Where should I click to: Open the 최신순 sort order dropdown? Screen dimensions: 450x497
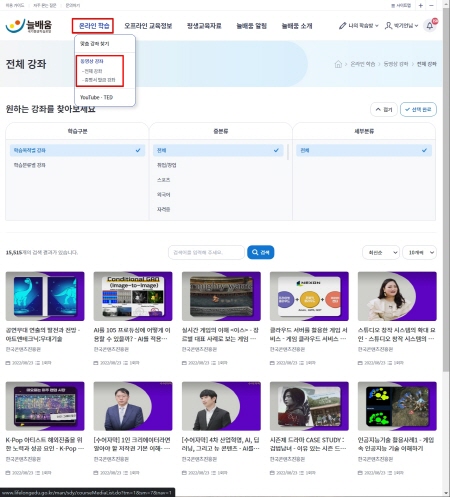pyautogui.click(x=381, y=253)
